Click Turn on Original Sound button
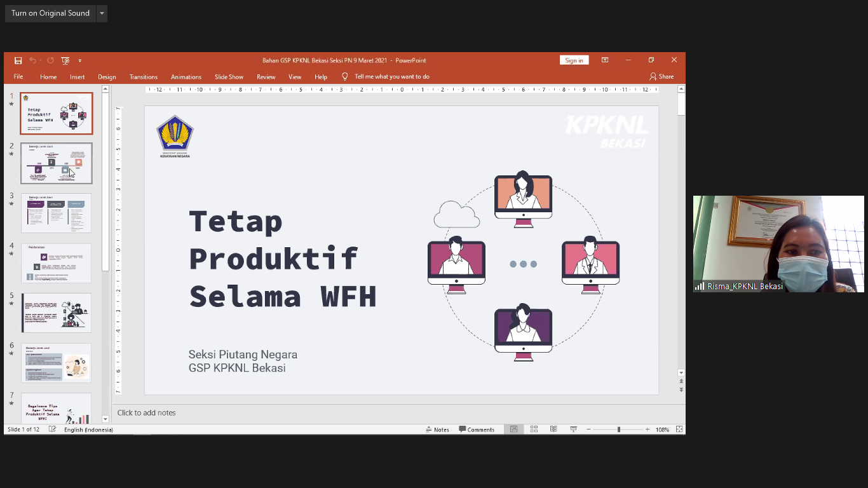The image size is (868, 488). tap(50, 13)
